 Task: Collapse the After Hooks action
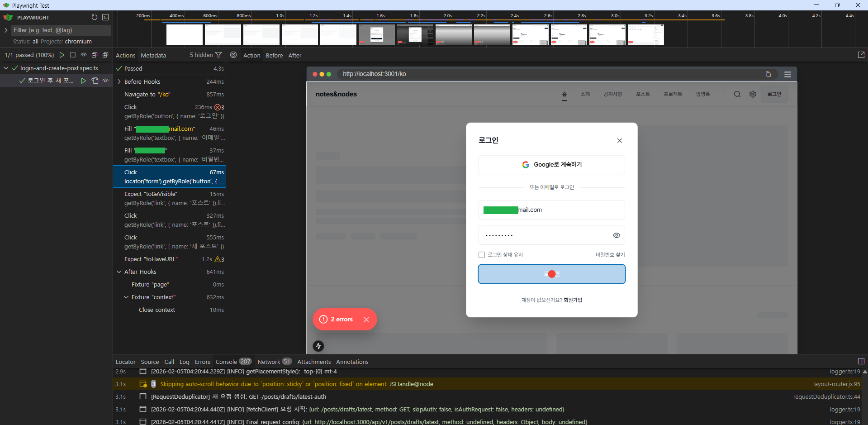pos(119,272)
